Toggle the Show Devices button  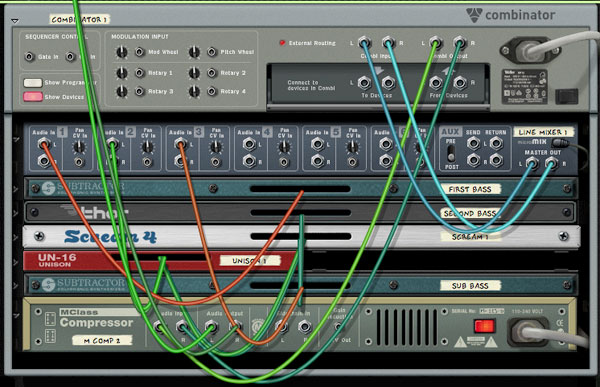(x=33, y=96)
